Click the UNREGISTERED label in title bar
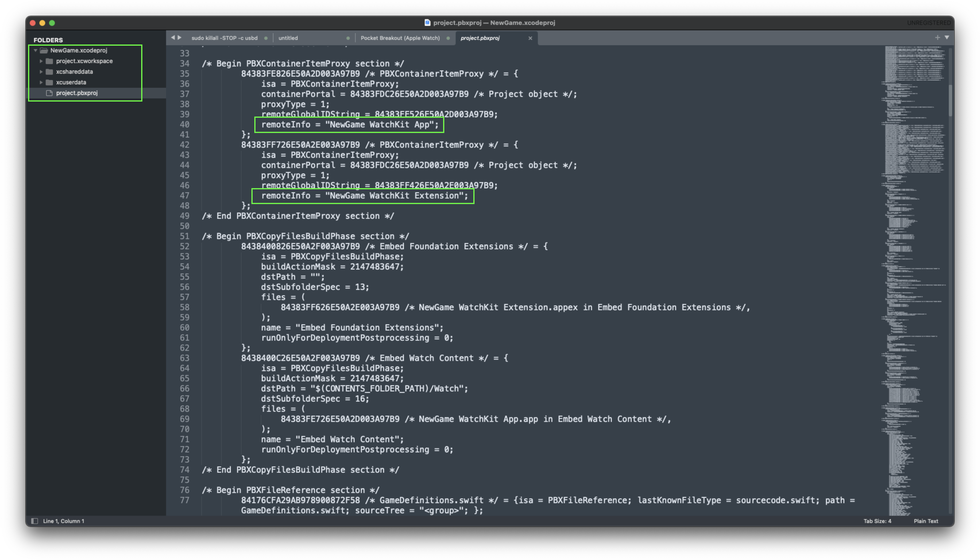Image resolution: width=980 pixels, height=560 pixels. click(929, 23)
